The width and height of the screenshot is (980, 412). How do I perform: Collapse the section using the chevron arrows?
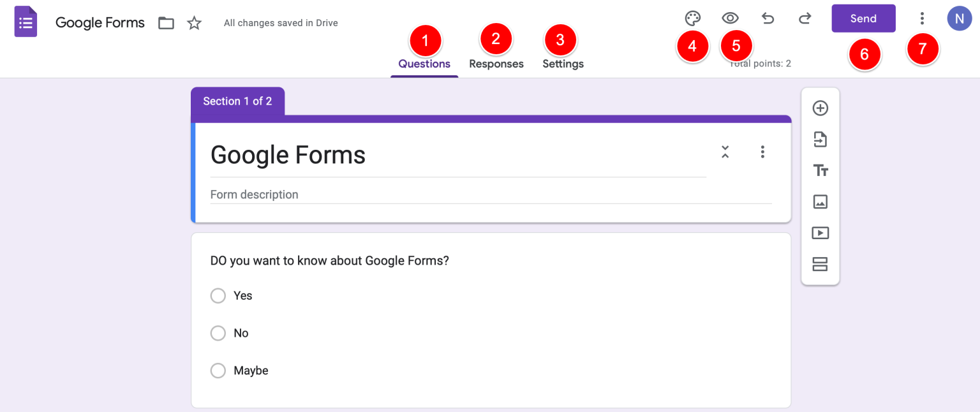(725, 152)
